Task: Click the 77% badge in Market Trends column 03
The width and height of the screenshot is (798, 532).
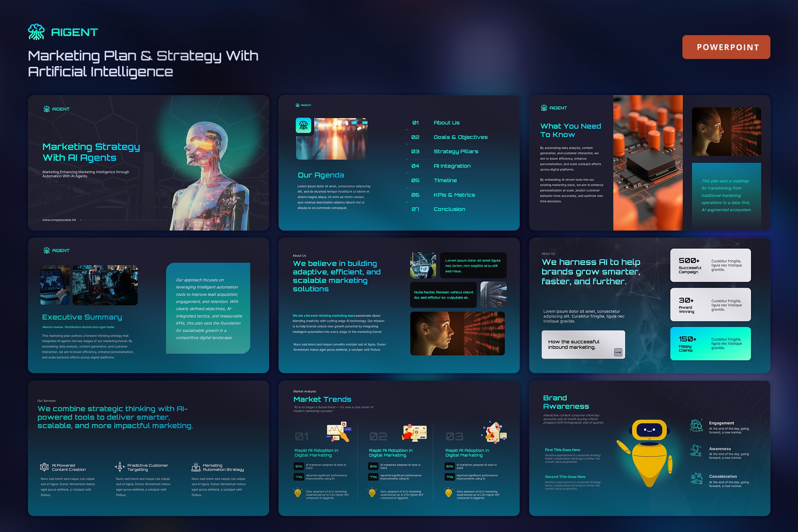Action: tap(450, 477)
